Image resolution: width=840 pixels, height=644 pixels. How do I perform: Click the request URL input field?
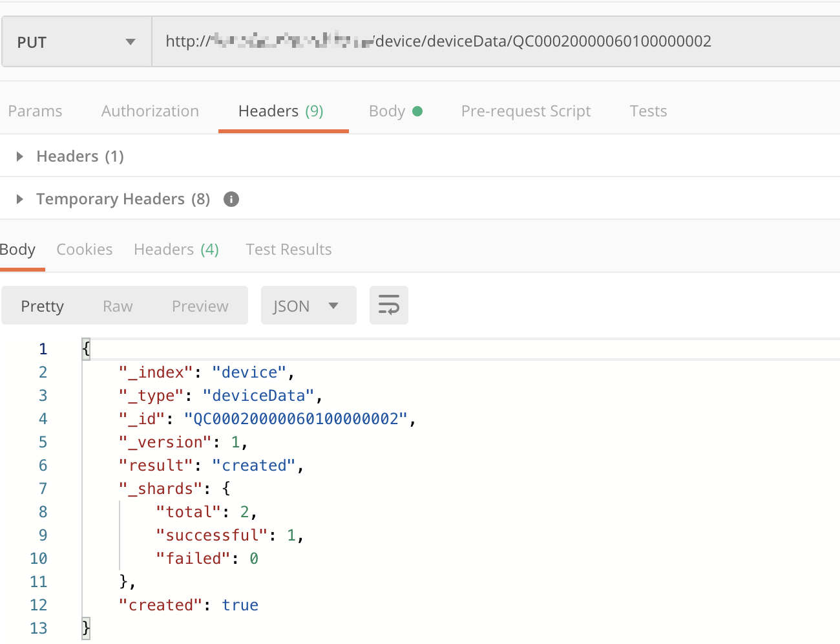(x=491, y=42)
